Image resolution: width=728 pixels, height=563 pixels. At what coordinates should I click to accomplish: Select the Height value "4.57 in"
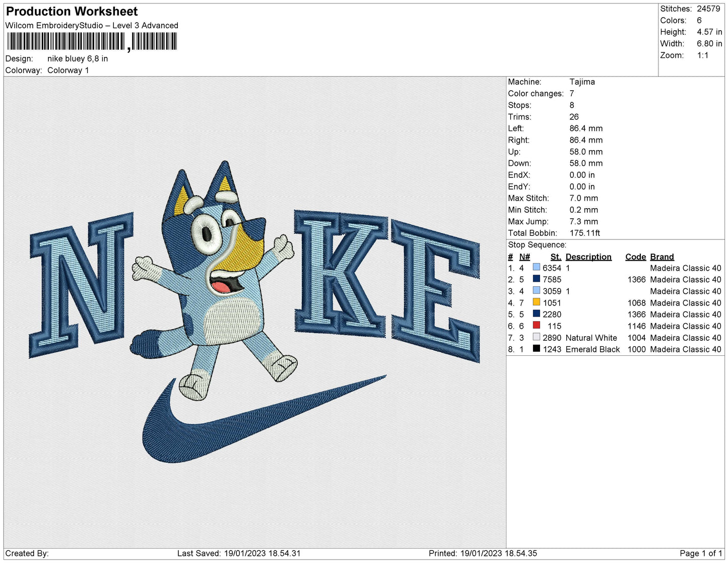coord(709,32)
